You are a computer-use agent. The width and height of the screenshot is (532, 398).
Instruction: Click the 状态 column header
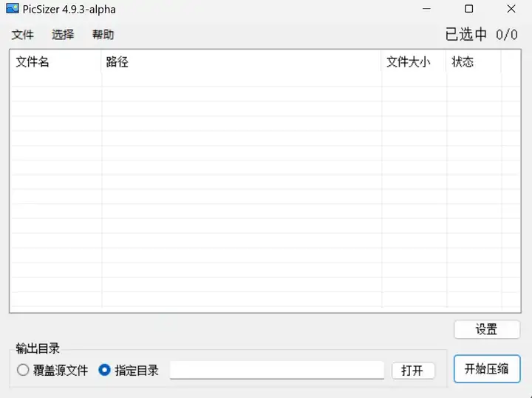click(474, 62)
